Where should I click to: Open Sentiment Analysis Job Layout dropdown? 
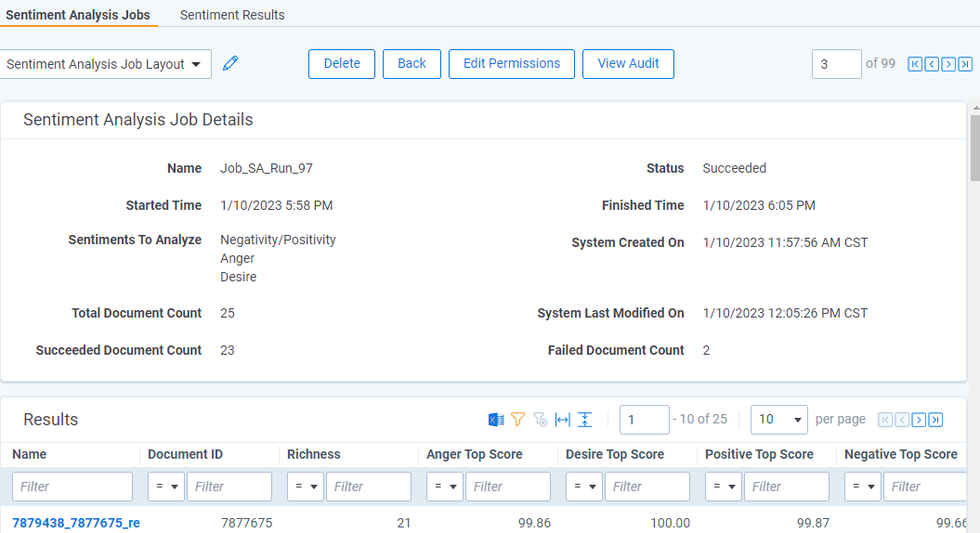pos(104,64)
